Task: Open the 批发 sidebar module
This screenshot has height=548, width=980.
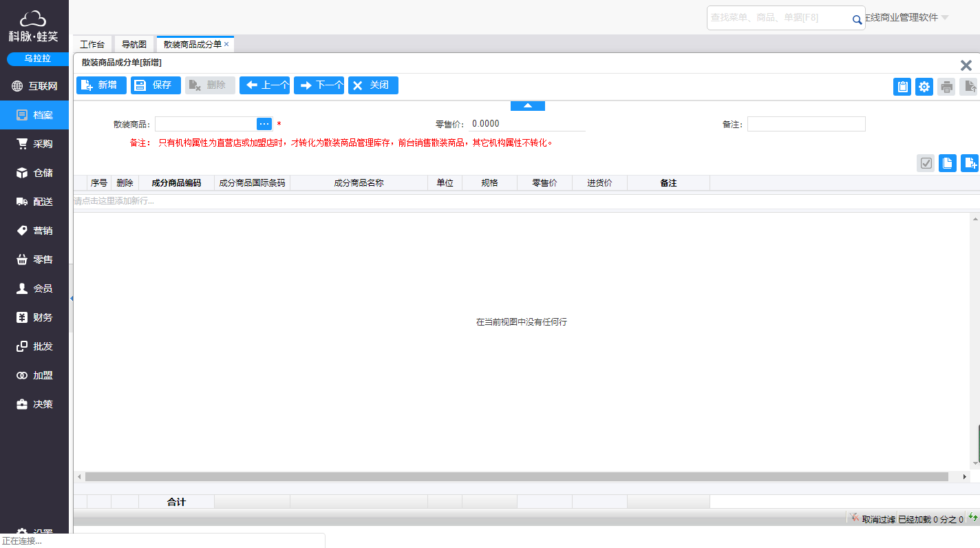Action: click(34, 346)
